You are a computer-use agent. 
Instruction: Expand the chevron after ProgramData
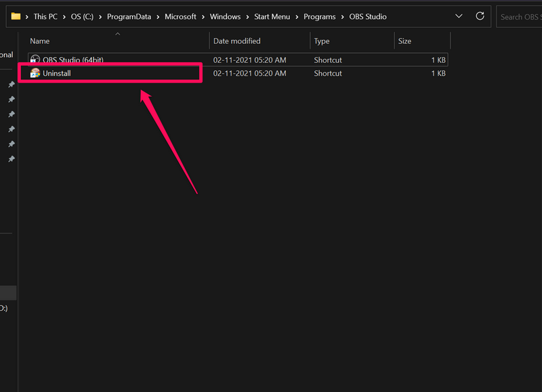coord(156,17)
